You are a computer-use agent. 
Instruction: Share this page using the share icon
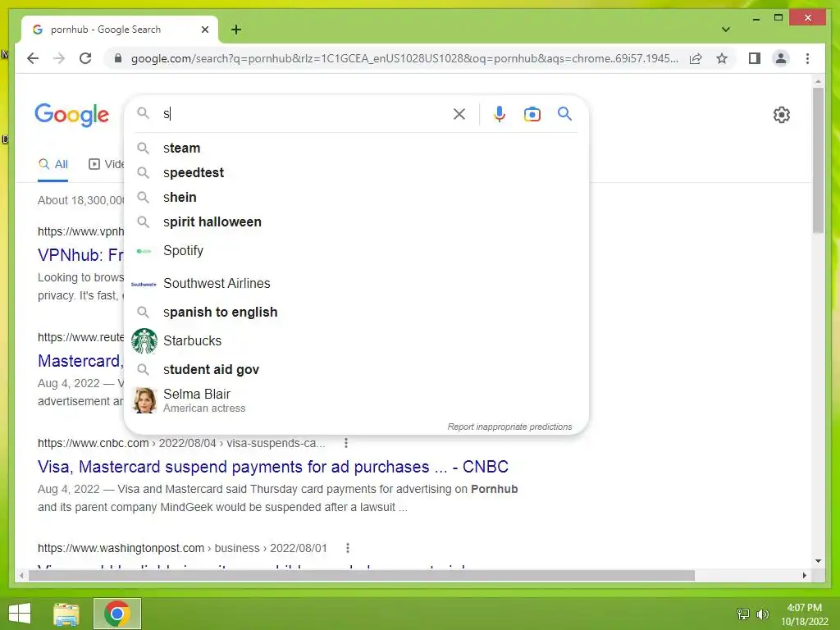coord(696,58)
